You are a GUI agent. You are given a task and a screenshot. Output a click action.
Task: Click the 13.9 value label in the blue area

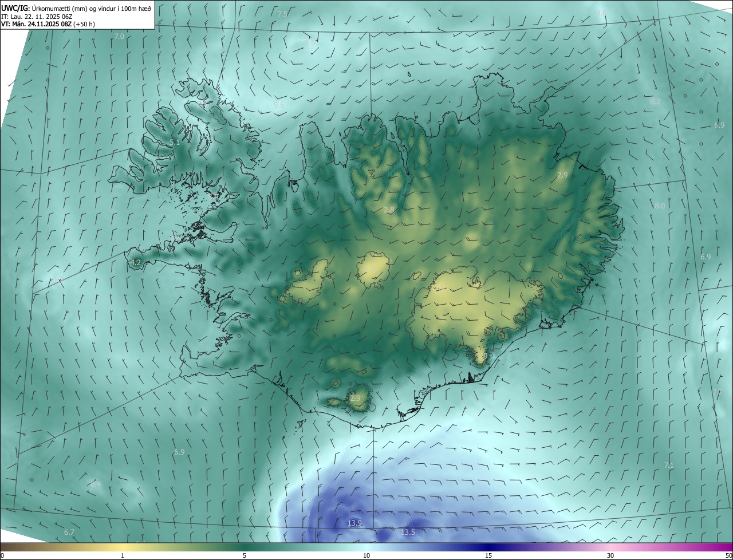tap(354, 523)
